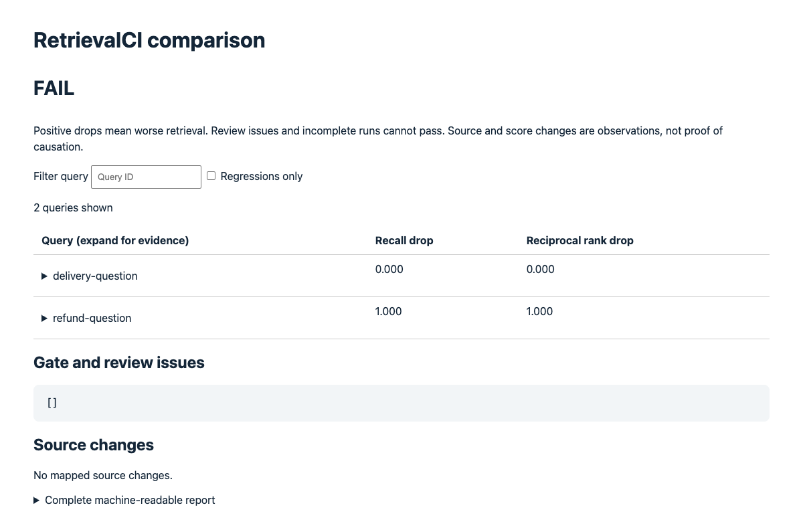
Task: Expand the Complete machine-readable report
Action: point(124,500)
